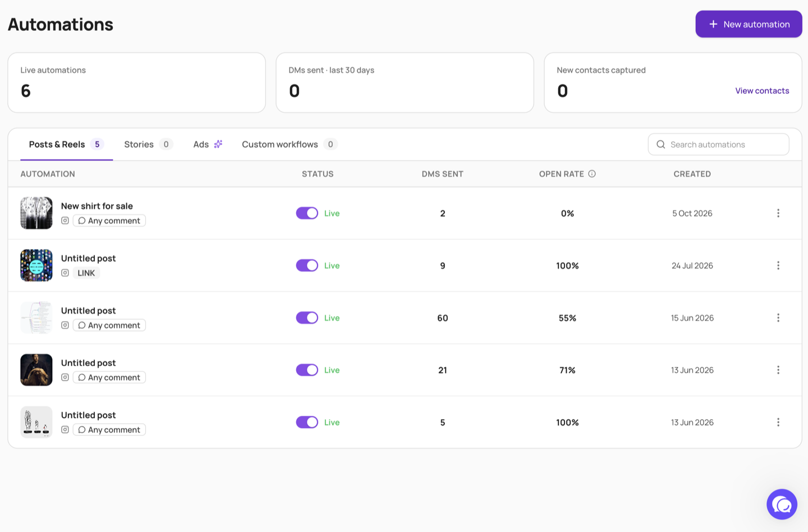Viewport: 808px width, 532px height.
Task: Select the Posts & Reels tab
Action: point(66,144)
